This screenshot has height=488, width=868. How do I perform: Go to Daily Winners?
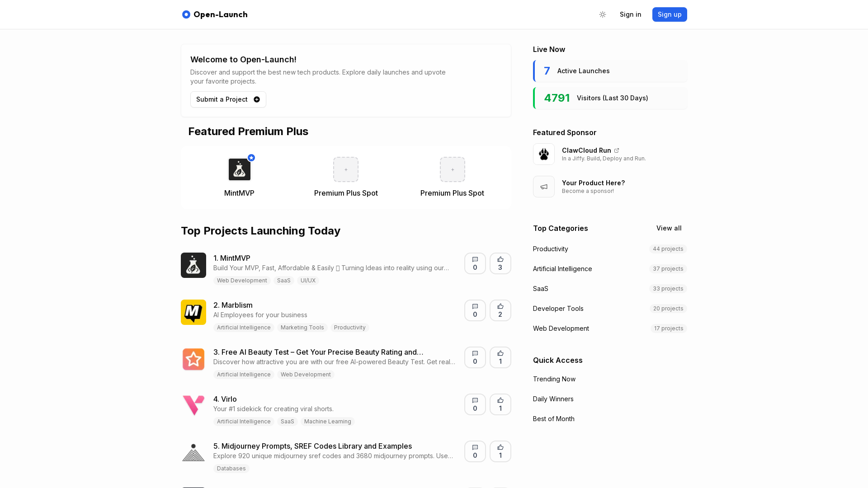point(553,399)
